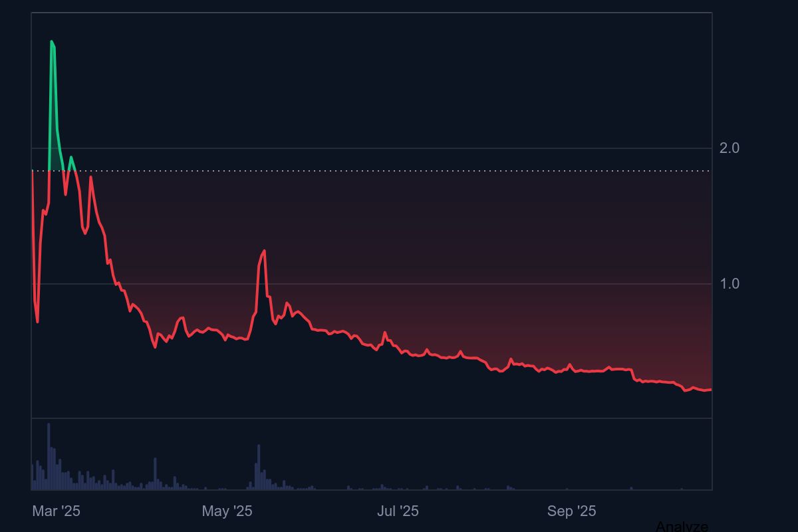Click the green peak of the price line
The image size is (798, 532).
click(52, 42)
